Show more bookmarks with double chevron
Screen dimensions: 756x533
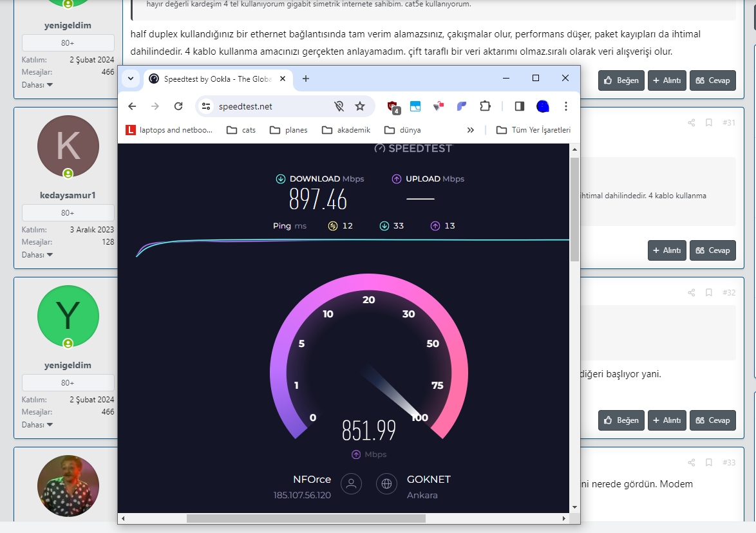point(471,130)
